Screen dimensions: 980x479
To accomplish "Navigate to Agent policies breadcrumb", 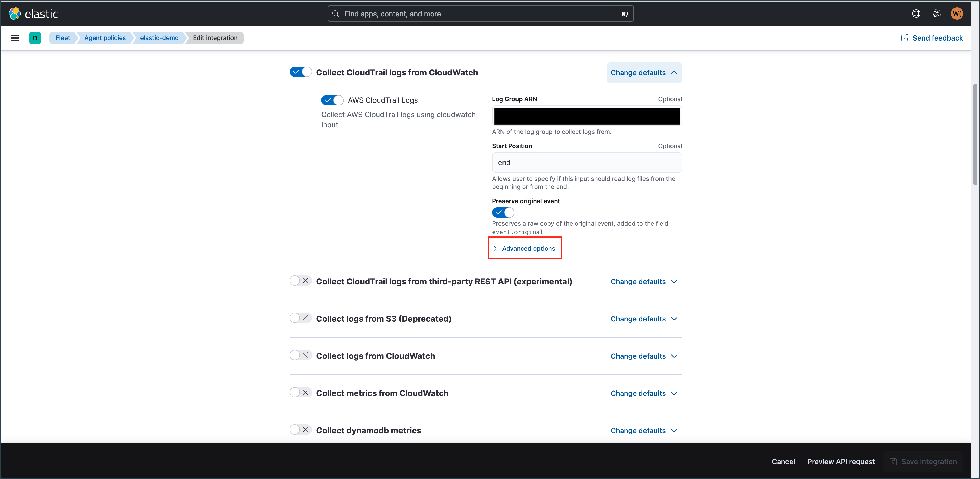I will (105, 38).
